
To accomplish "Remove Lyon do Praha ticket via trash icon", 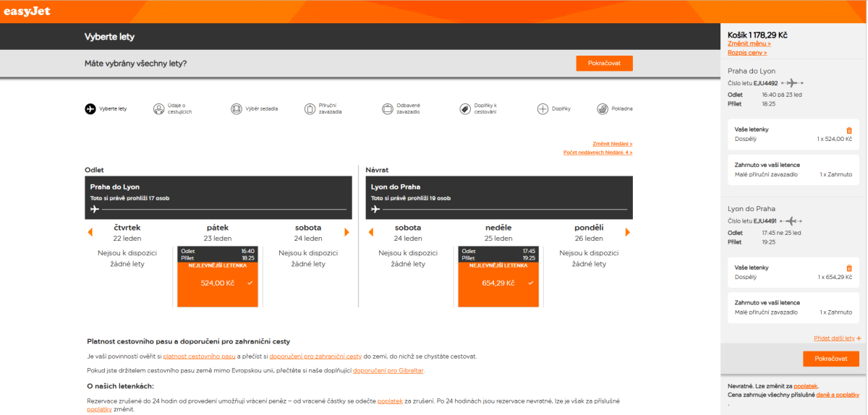I will click(849, 269).
